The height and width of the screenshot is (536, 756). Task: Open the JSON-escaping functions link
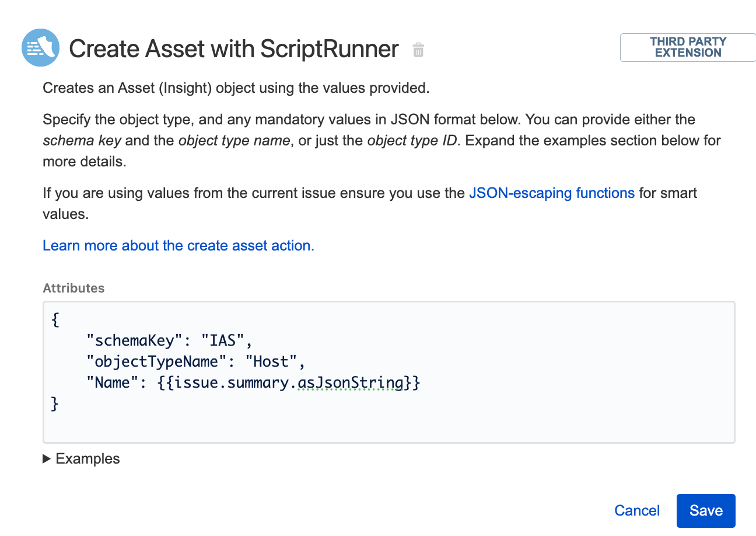click(x=551, y=193)
